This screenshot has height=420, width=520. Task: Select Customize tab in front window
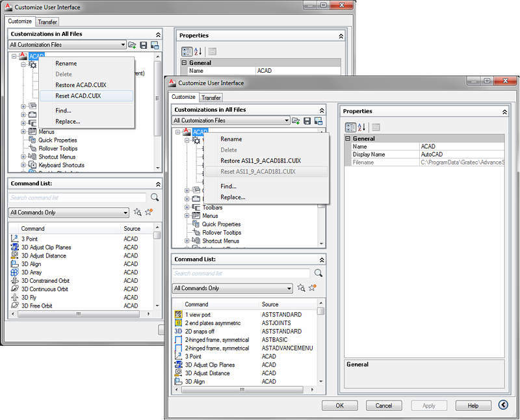click(183, 97)
